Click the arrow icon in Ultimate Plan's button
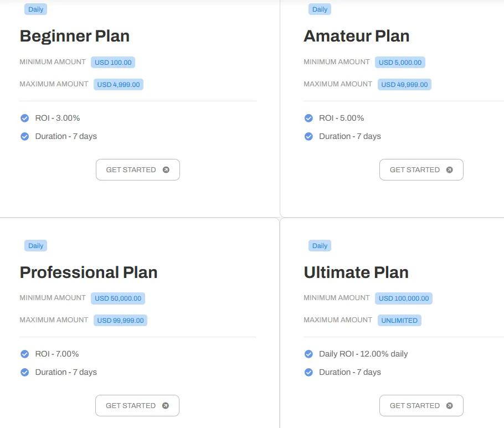 (450, 406)
